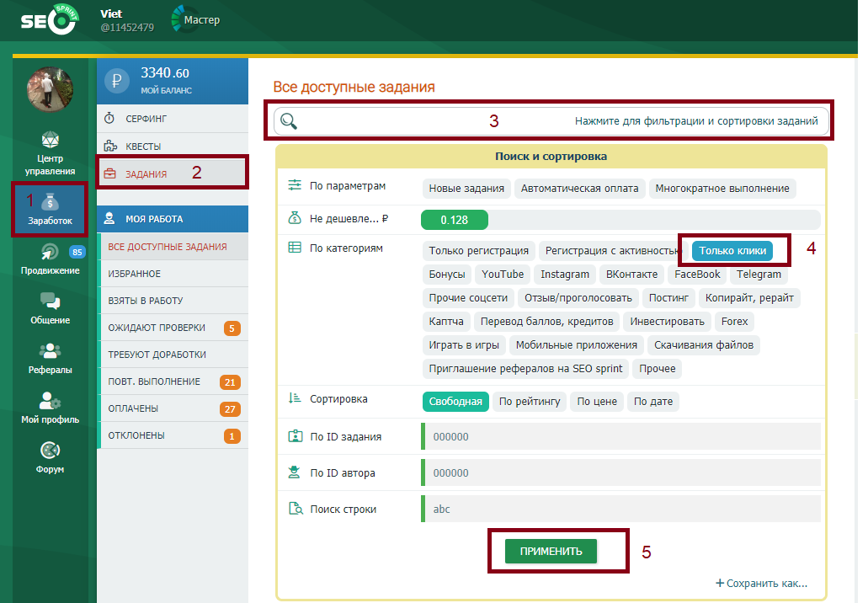This screenshot has width=868, height=603.
Task: Open Ожидают проверки list
Action: point(157,328)
